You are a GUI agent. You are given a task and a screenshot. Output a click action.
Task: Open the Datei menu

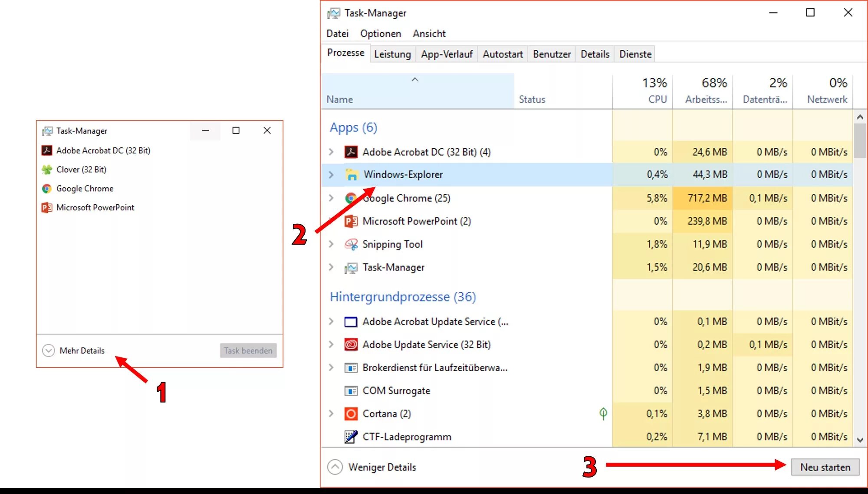337,33
